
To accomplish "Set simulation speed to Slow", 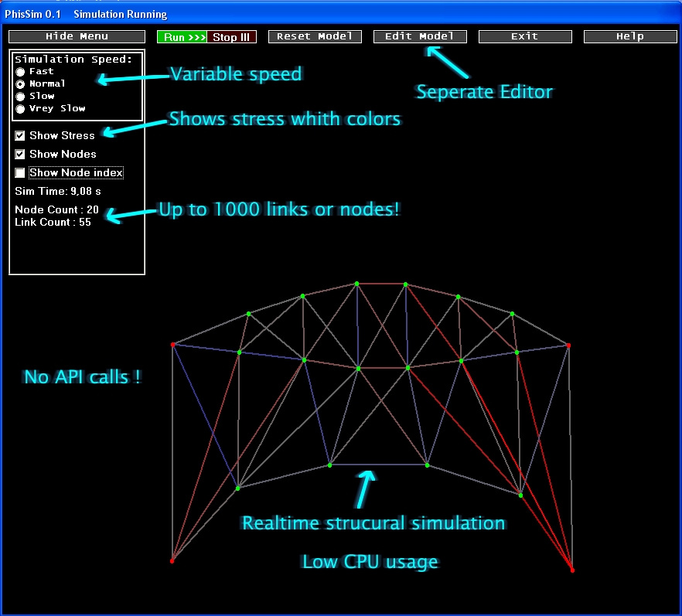I will (21, 96).
